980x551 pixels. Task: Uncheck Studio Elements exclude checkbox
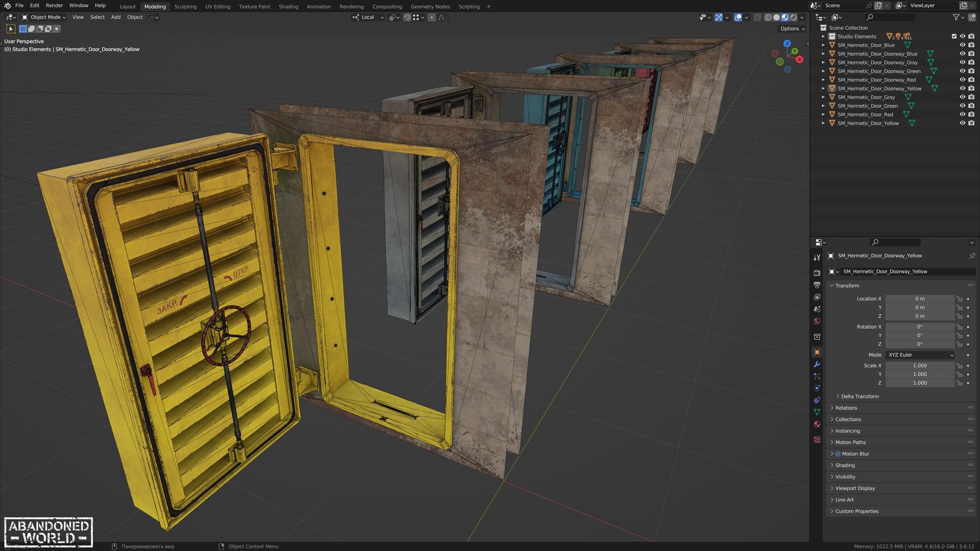pyautogui.click(x=953, y=37)
